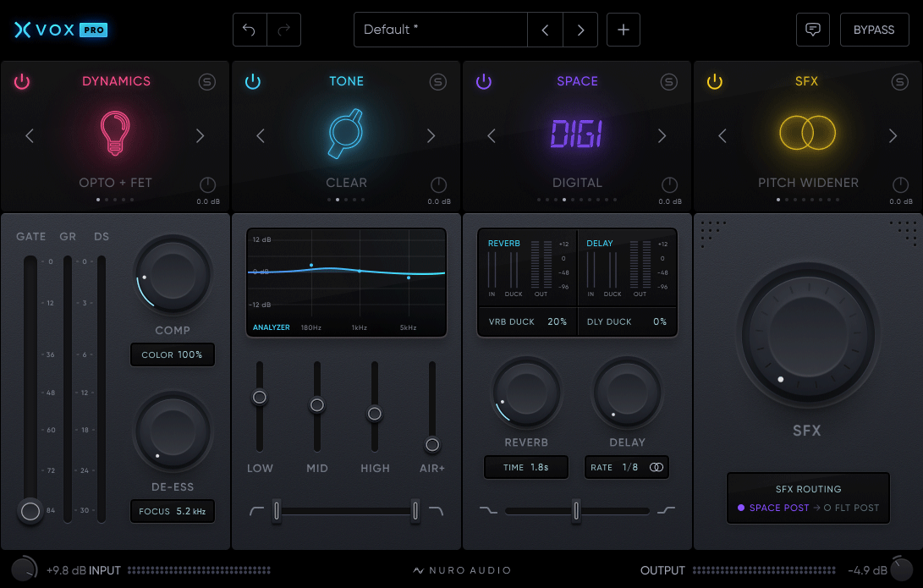The image size is (923, 588).
Task: Click the MID EQ slider handle
Action: click(x=316, y=405)
